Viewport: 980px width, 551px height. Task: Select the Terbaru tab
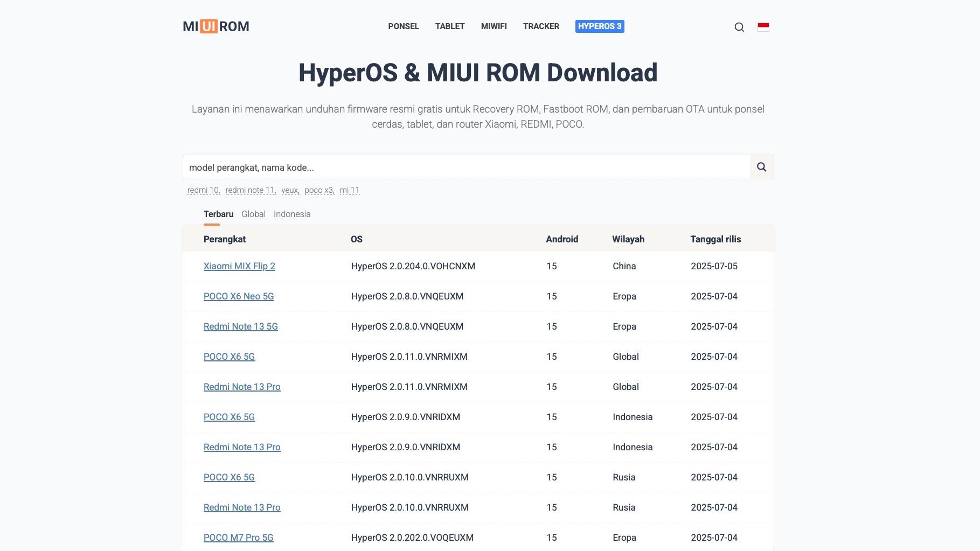tap(218, 214)
